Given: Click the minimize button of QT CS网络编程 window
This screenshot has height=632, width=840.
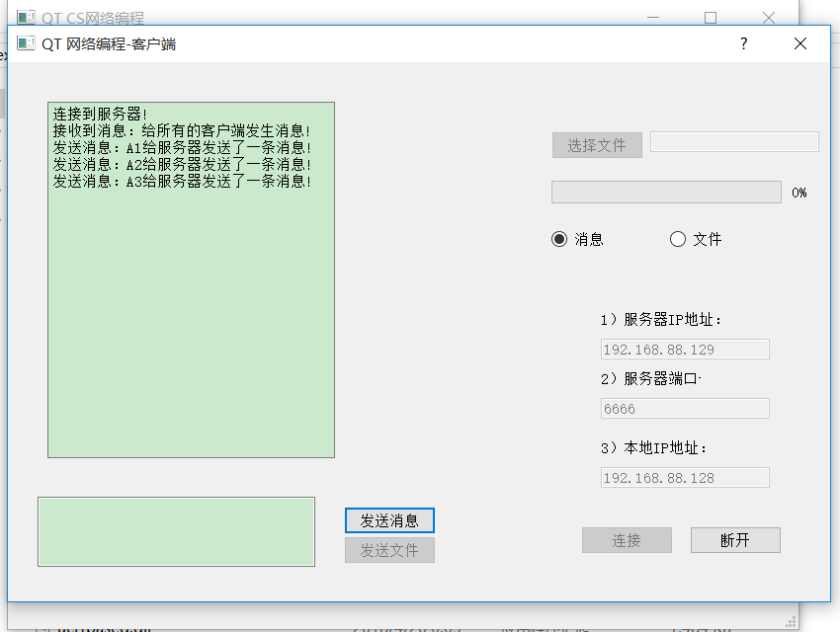Looking at the screenshot, I should coord(653,17).
